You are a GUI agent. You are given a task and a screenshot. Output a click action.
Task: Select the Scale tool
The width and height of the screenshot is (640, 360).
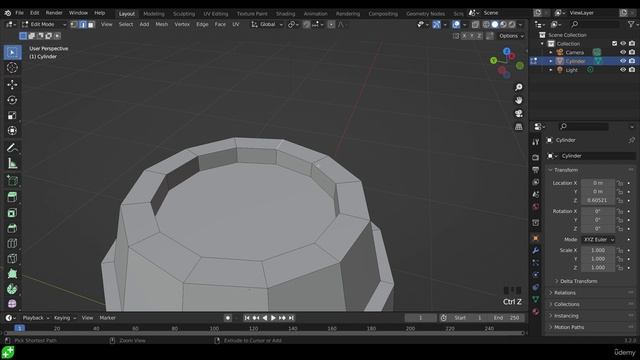coord(12,116)
